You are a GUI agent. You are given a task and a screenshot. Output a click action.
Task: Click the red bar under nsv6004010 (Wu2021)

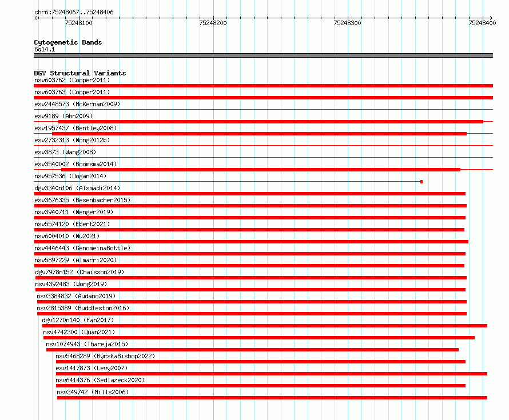click(x=251, y=242)
